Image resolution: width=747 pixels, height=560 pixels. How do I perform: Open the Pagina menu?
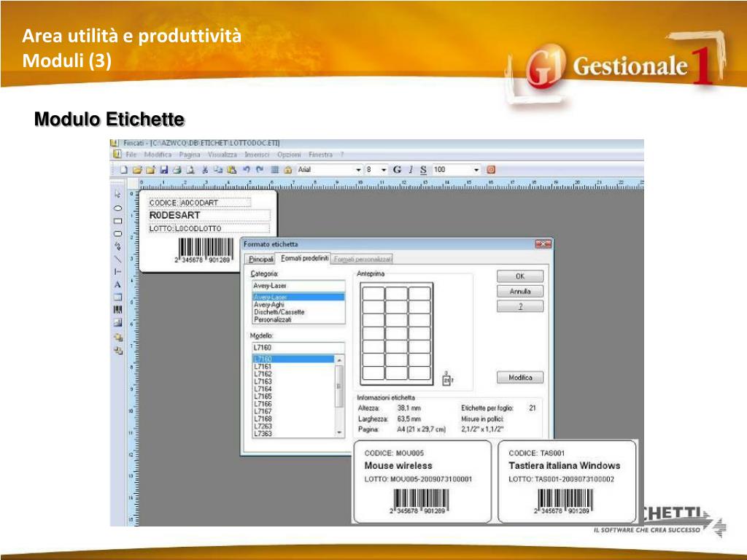coord(190,155)
